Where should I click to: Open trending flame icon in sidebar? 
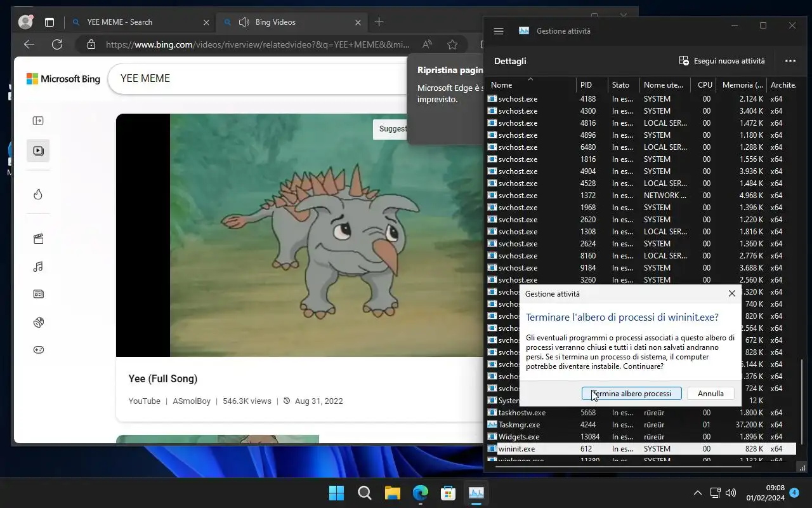[38, 194]
